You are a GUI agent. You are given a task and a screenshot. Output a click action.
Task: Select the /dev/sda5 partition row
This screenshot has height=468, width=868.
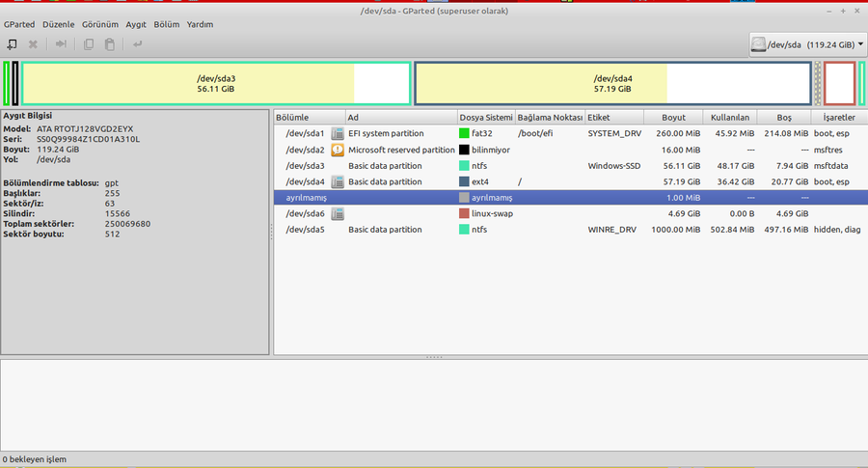point(571,230)
